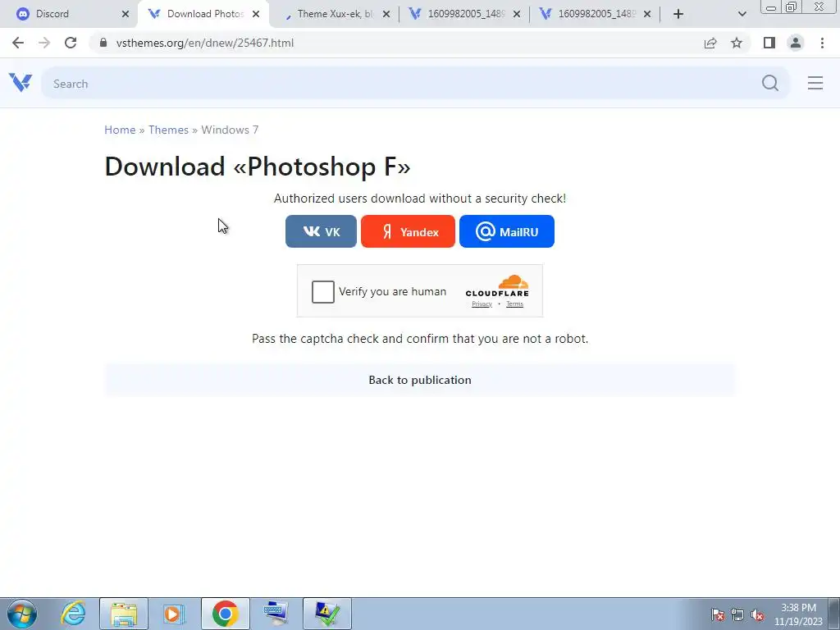The width and height of the screenshot is (840, 630).
Task: Go back with browser back arrow
Action: click(x=18, y=43)
